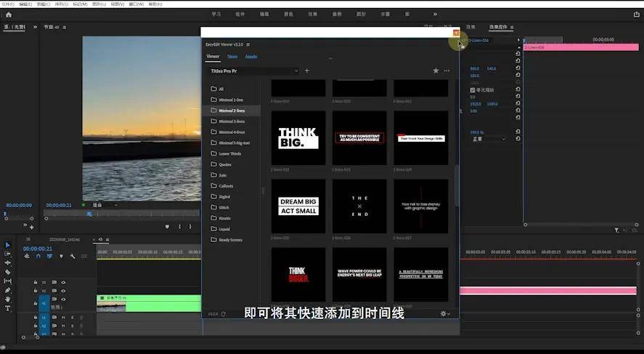This screenshot has height=354, width=644.
Task: Open the share export icon top right
Action: click(x=637, y=15)
